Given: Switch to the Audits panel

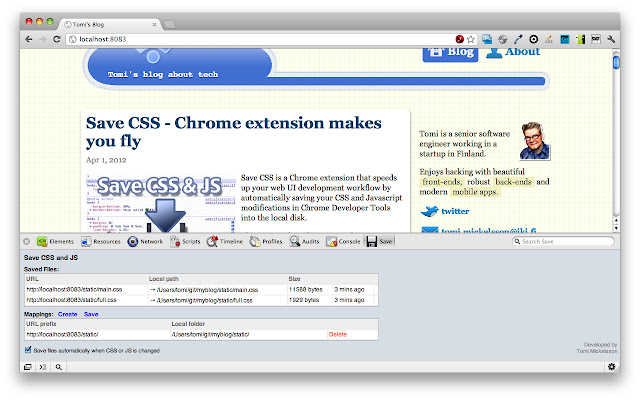Looking at the screenshot, I should click(304, 242).
